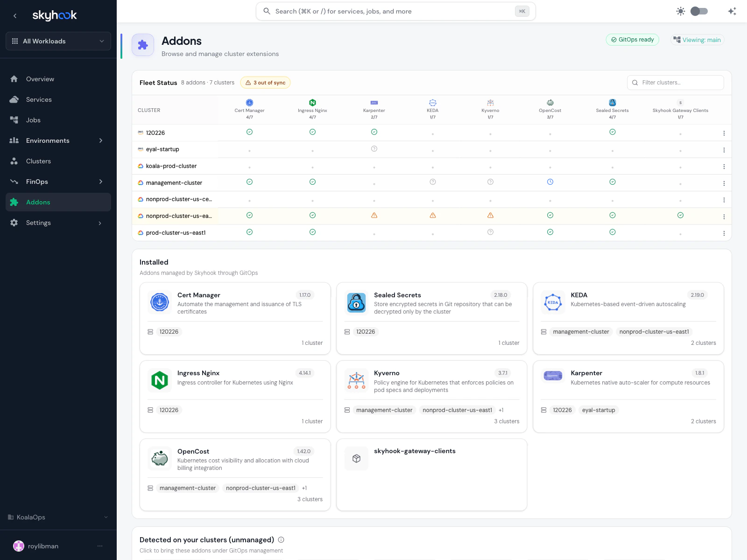Screen dimensions: 747x560
Task: Go to the Services section
Action: (39, 99)
